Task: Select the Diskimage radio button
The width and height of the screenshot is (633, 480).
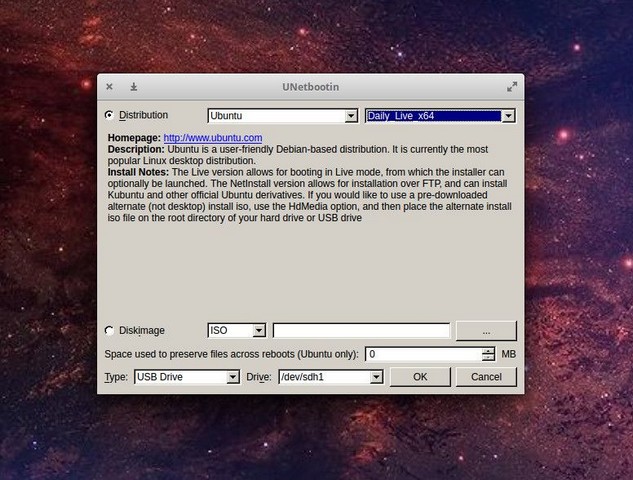Action: pyautogui.click(x=109, y=331)
